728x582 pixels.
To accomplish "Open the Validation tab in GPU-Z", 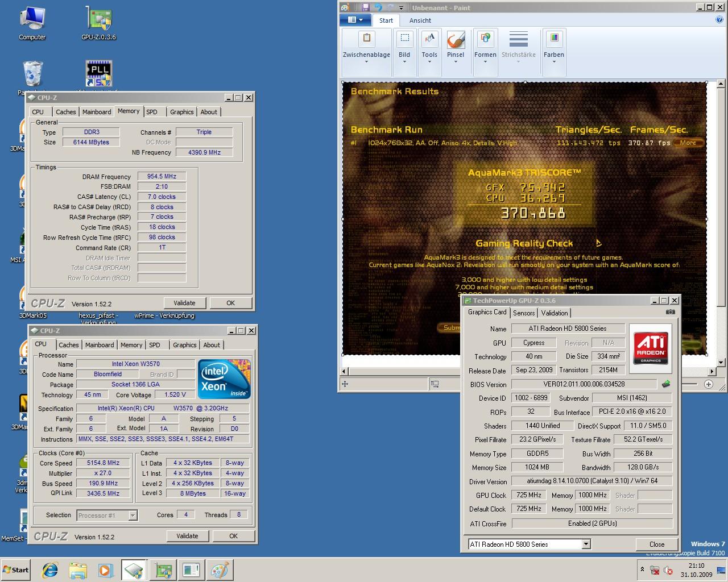I will coord(555,313).
